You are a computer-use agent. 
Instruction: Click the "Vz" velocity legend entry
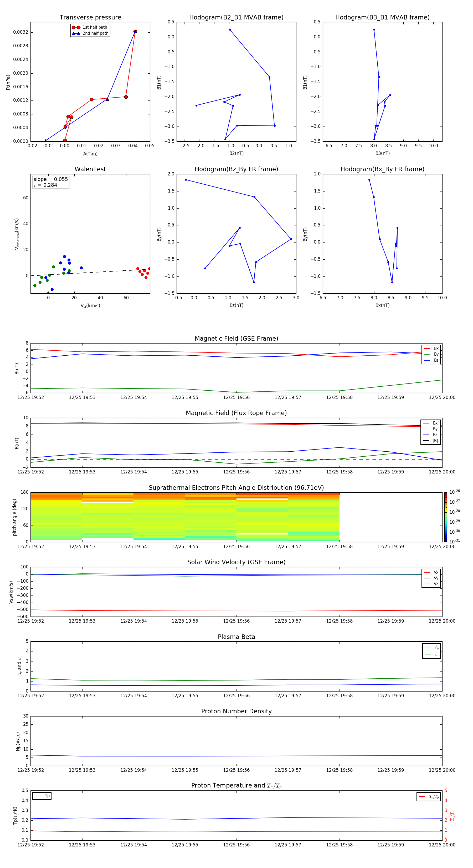point(431,584)
